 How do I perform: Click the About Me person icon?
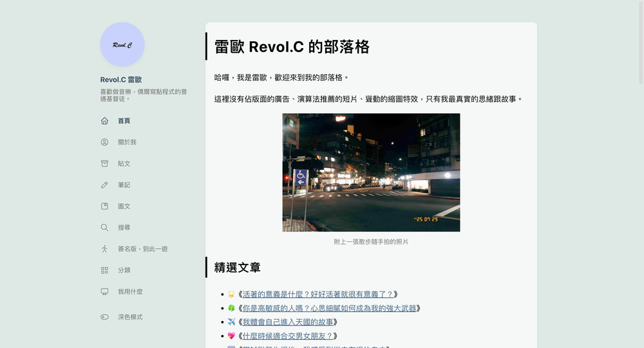(x=104, y=142)
